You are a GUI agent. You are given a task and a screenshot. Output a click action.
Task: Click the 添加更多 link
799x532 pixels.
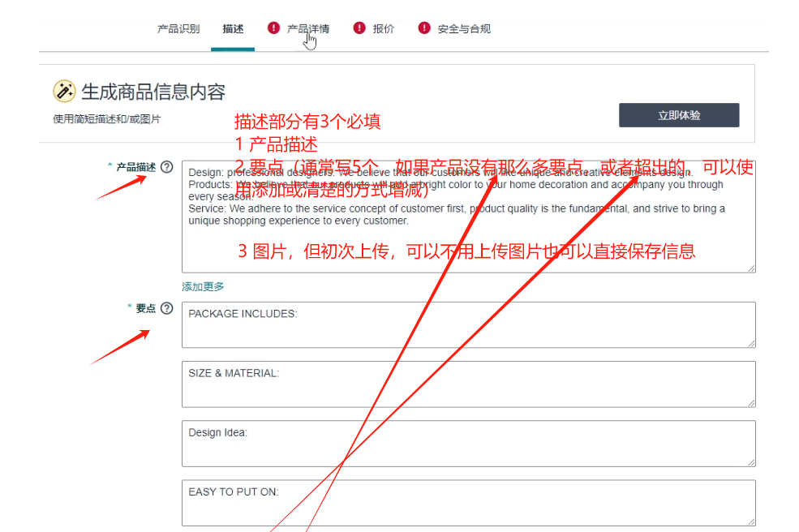[201, 286]
